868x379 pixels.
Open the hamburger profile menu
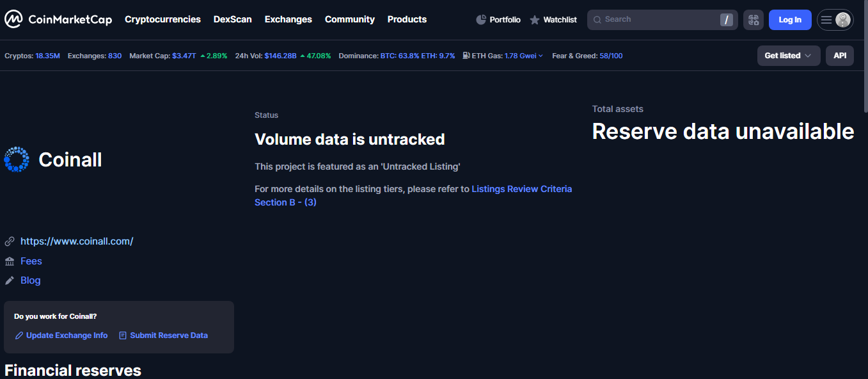click(x=835, y=20)
